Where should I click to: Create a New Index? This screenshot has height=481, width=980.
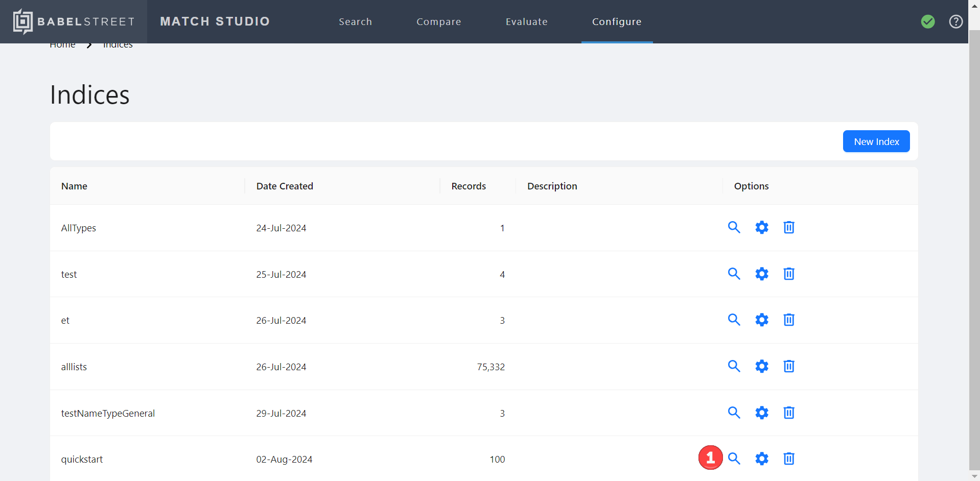[x=876, y=141]
